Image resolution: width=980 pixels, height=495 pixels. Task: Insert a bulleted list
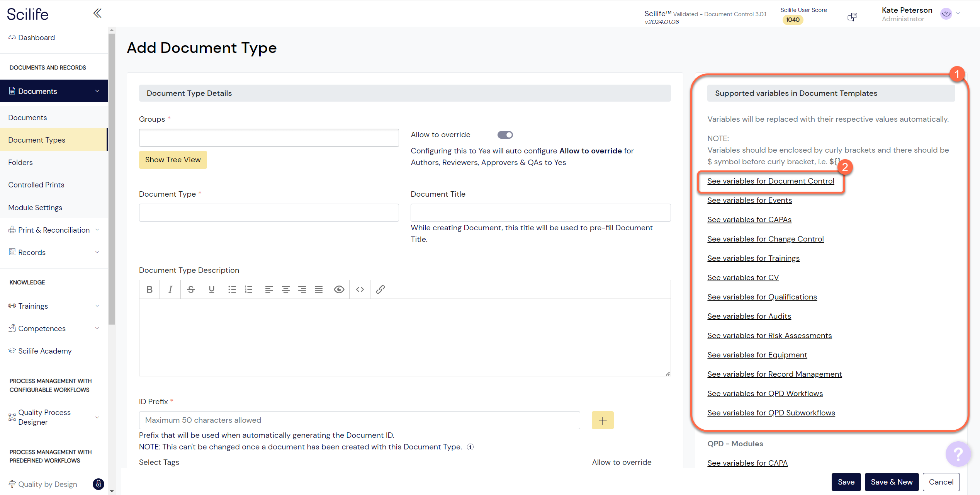click(x=232, y=289)
